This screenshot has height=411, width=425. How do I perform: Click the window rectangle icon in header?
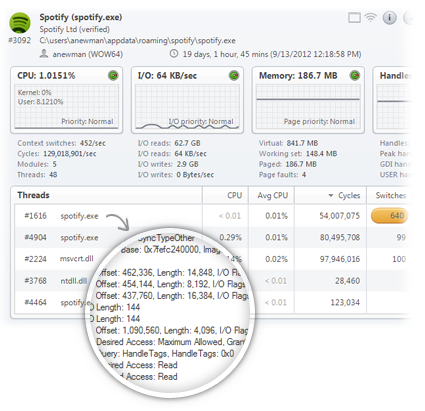point(354,18)
